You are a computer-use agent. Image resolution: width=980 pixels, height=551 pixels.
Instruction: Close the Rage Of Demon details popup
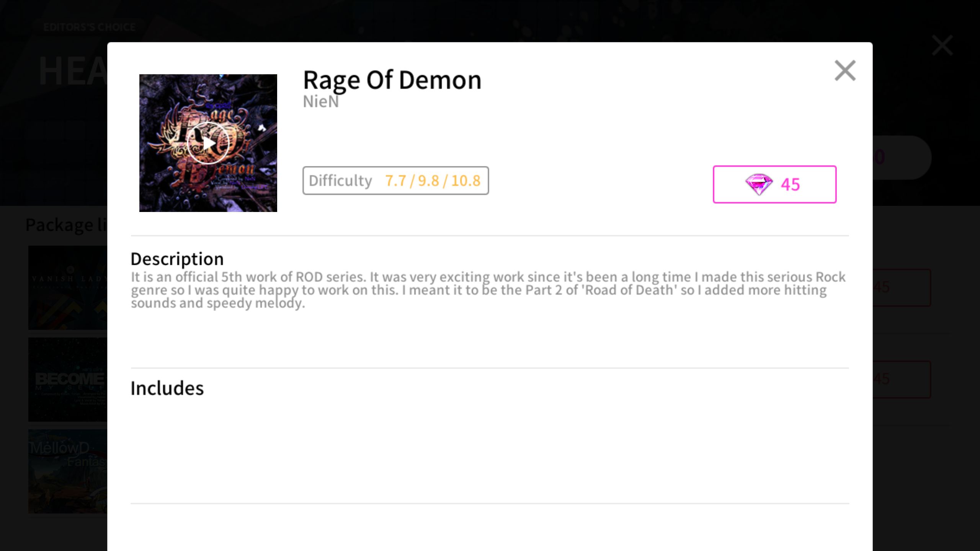845,70
